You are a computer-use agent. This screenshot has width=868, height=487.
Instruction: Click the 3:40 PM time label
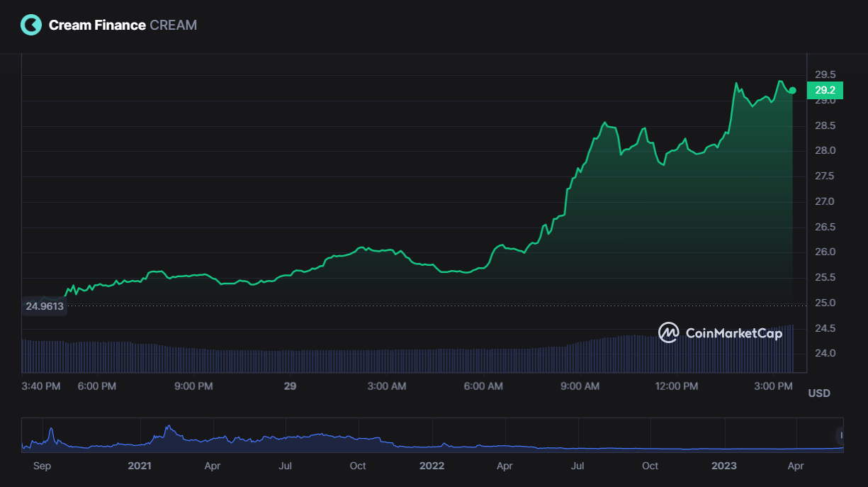tap(41, 386)
